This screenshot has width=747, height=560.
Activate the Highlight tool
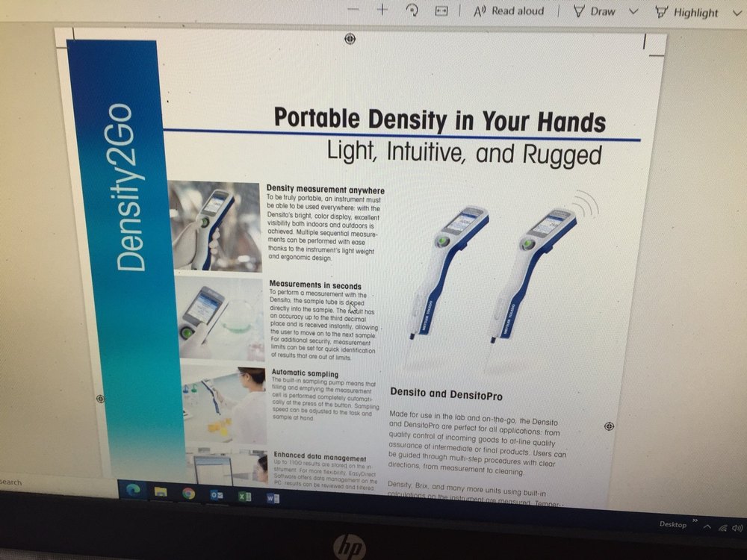686,13
